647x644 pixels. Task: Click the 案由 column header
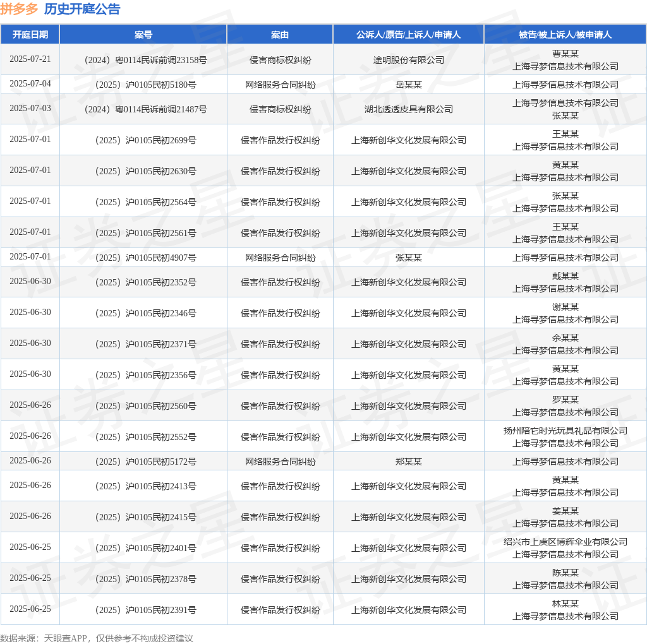(x=280, y=35)
